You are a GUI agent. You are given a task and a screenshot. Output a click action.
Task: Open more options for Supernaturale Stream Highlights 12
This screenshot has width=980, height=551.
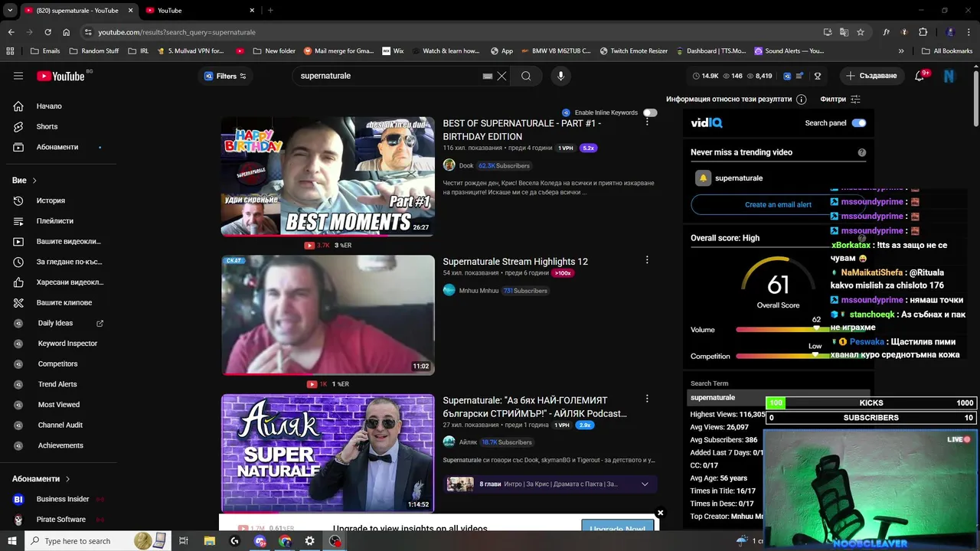[x=647, y=260]
